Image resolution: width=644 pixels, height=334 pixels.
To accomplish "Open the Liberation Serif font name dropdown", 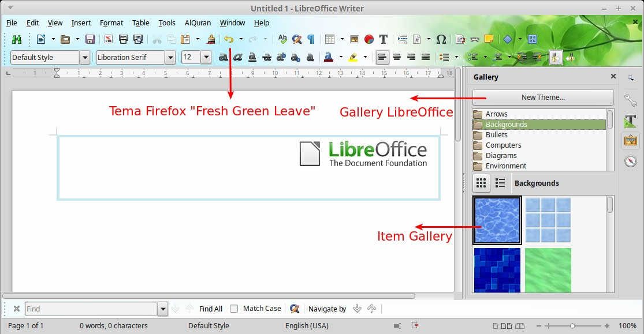I will [170, 57].
